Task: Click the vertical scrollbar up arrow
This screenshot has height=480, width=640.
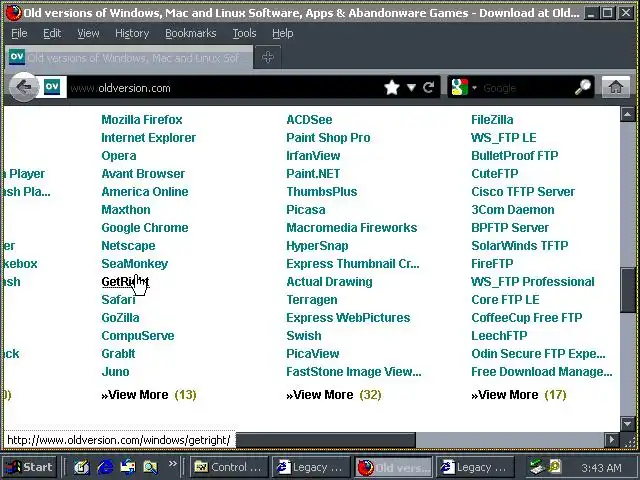Action: point(628,114)
